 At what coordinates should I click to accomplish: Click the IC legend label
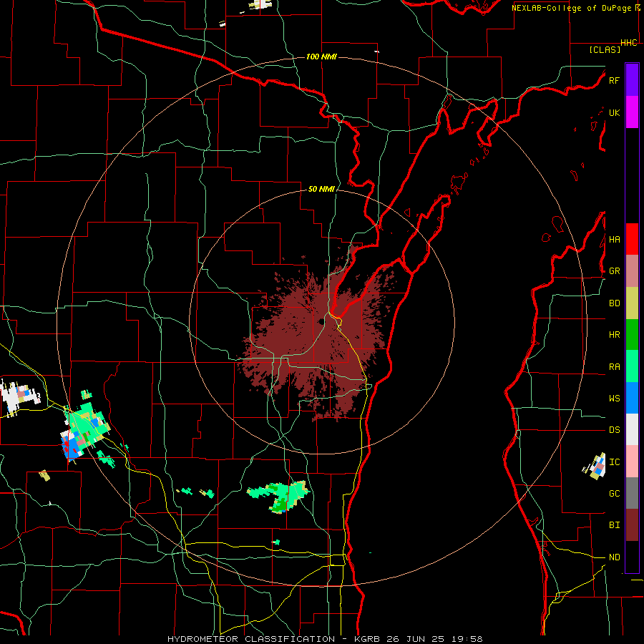tap(614, 462)
